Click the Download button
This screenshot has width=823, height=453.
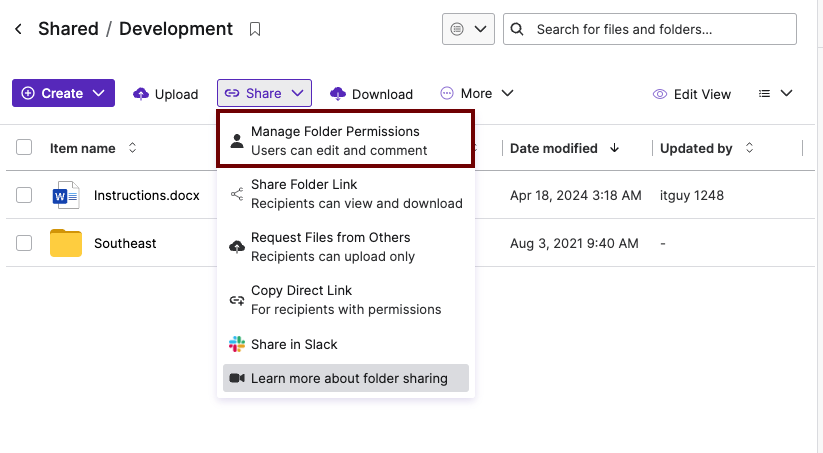coord(371,94)
